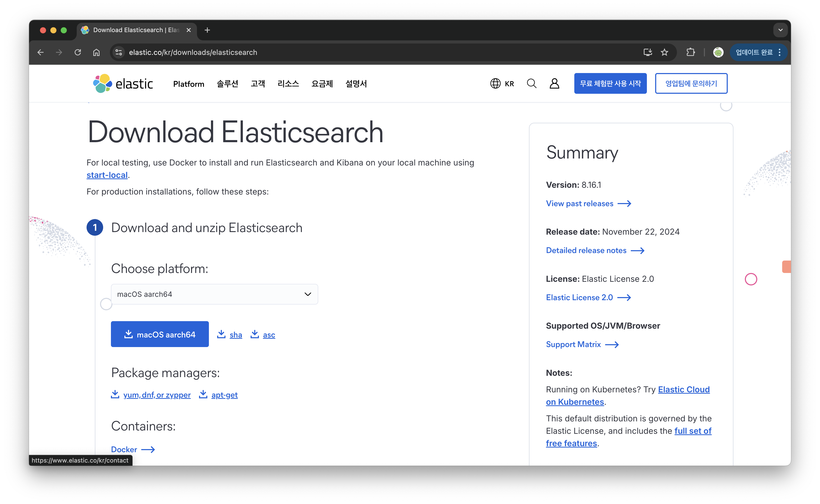Bookmark the page with the star icon
820x504 pixels.
point(664,52)
